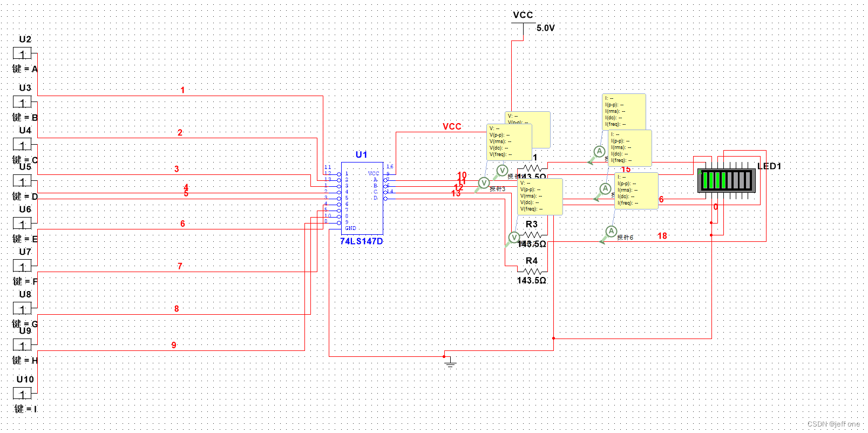This screenshot has height=433, width=868.
Task: Toggle the U7 switch for key F
Action: [x=22, y=266]
